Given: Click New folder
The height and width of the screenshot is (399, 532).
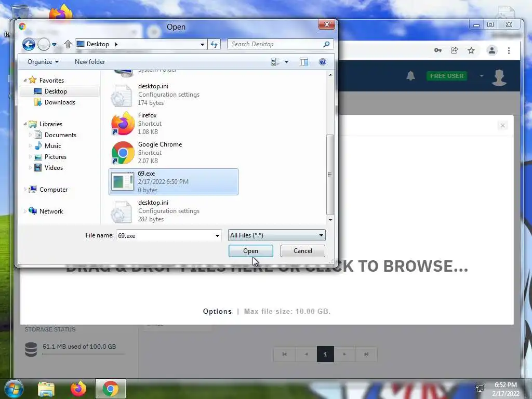Looking at the screenshot, I should point(90,62).
